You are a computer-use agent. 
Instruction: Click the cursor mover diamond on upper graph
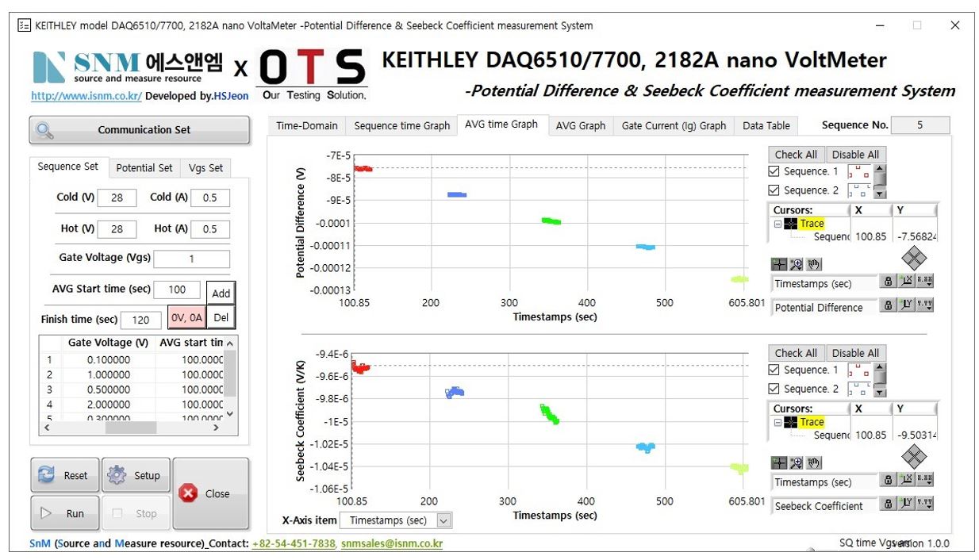point(914,258)
